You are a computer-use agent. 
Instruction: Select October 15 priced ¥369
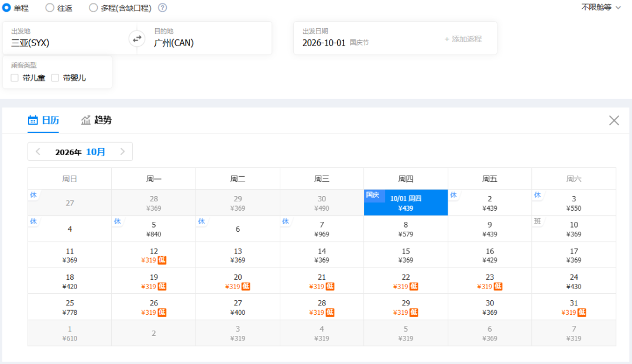(x=406, y=255)
